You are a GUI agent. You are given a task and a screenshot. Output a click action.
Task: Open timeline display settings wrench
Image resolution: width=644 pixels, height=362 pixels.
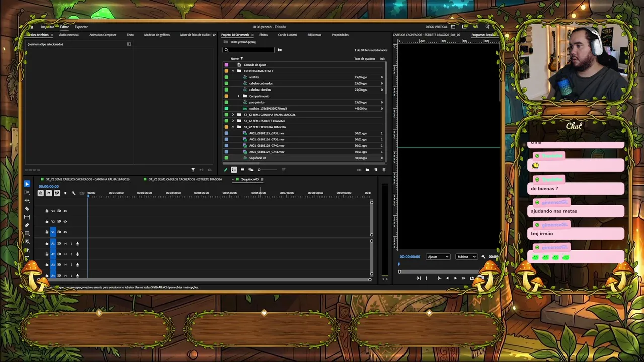(73, 193)
